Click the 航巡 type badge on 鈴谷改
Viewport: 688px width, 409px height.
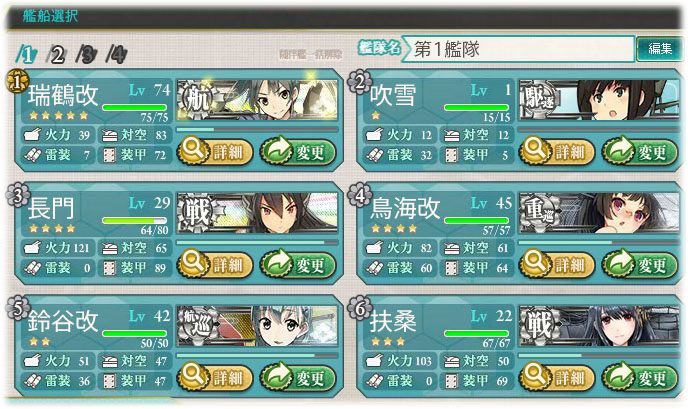pyautogui.click(x=197, y=326)
